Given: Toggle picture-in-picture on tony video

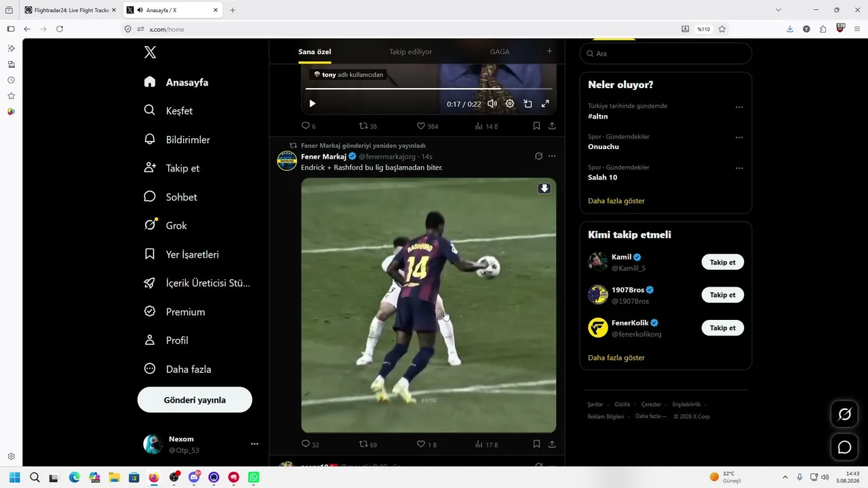Looking at the screenshot, I should tap(528, 104).
